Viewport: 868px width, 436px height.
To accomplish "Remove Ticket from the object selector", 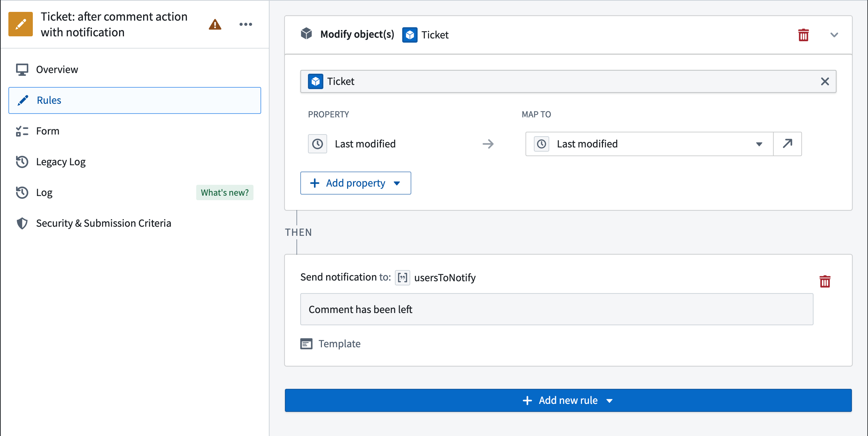I will (x=825, y=81).
